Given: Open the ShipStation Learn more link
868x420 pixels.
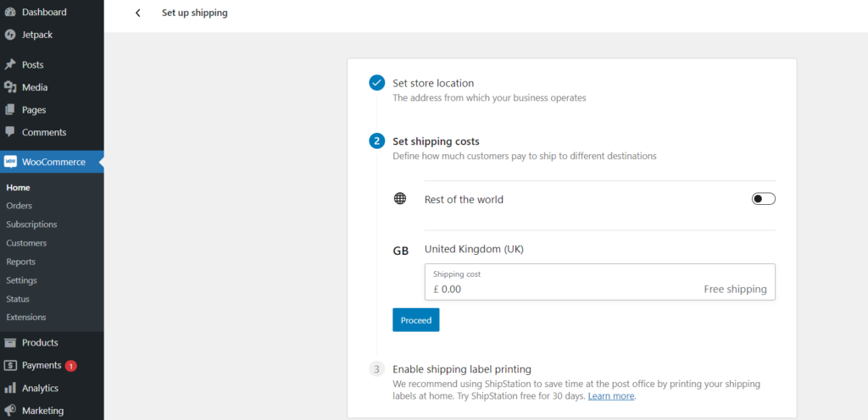Looking at the screenshot, I should tap(610, 396).
